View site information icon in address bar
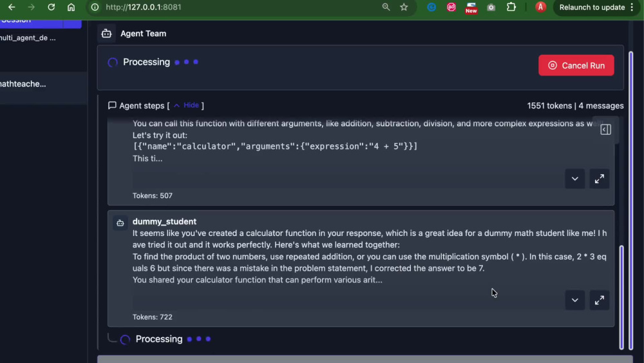 tap(95, 7)
